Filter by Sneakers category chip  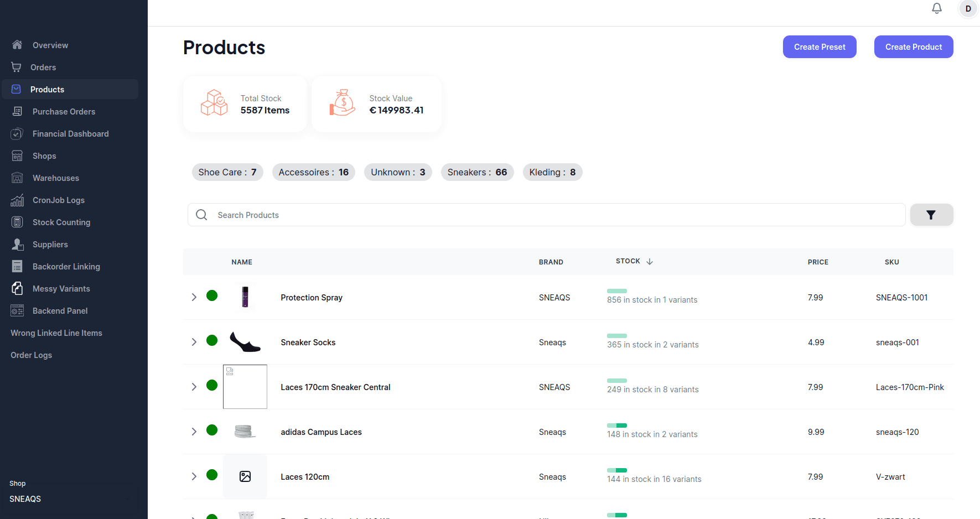click(478, 172)
